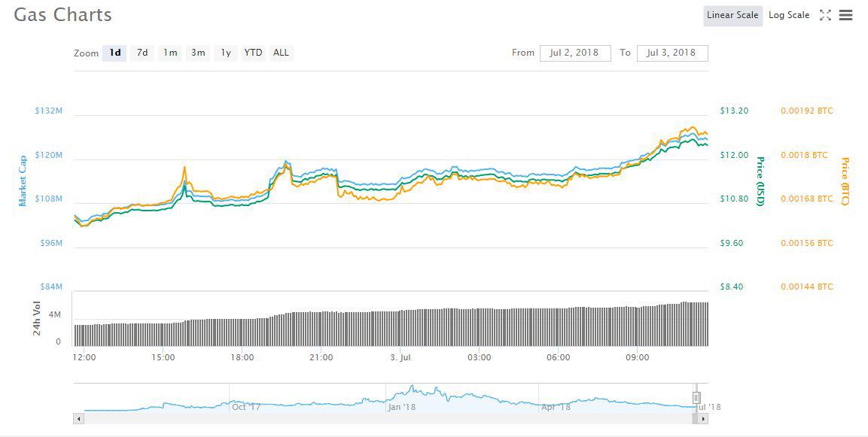Click the 0.00156 BTC label
The width and height of the screenshot is (868, 437).
coord(806,243)
